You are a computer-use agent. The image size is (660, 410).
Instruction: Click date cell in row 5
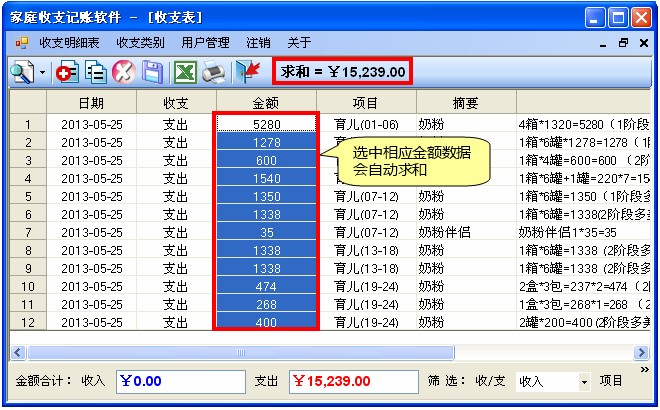point(91,196)
